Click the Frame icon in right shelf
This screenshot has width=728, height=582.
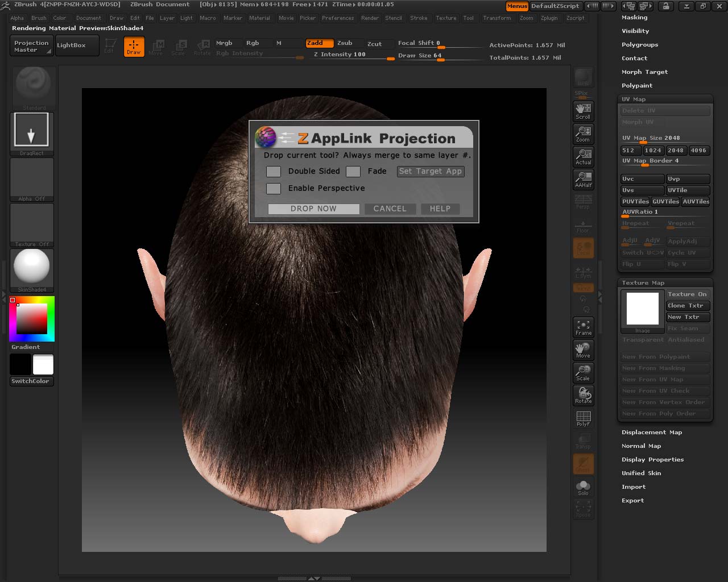click(x=583, y=327)
